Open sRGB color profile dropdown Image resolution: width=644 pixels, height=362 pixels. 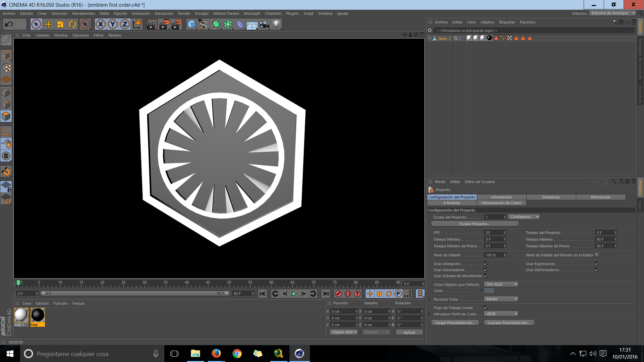coord(501,314)
